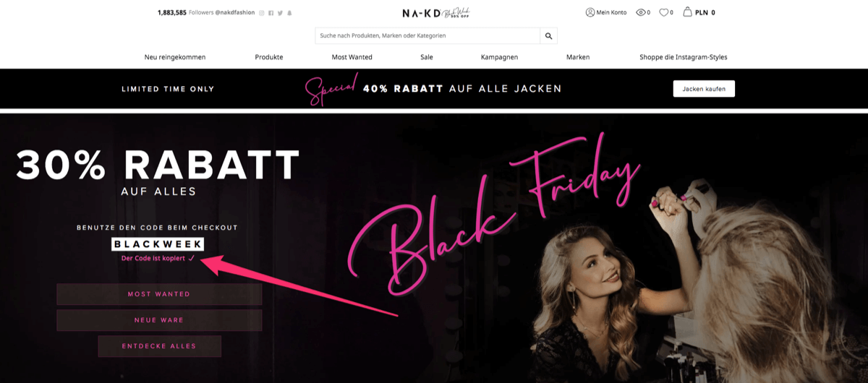Viewport: 868px width, 383px height.
Task: Open the shopping bag icon
Action: pos(687,12)
